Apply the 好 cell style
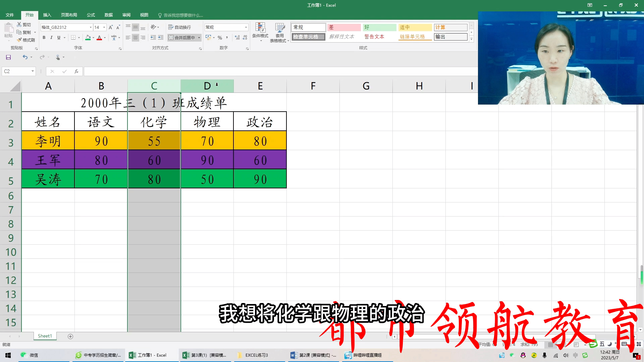This screenshot has height=362, width=644. 379,27
